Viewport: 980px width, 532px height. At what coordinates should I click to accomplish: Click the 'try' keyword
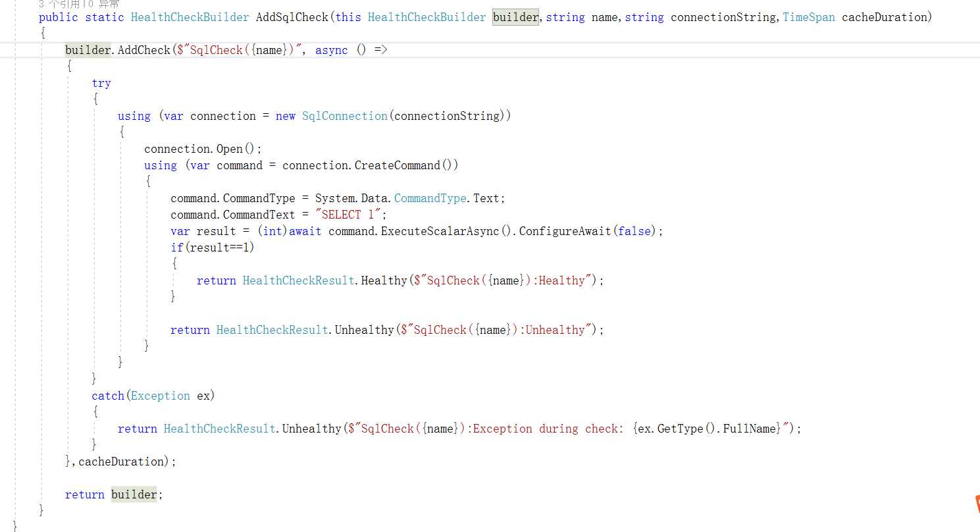tap(101, 83)
